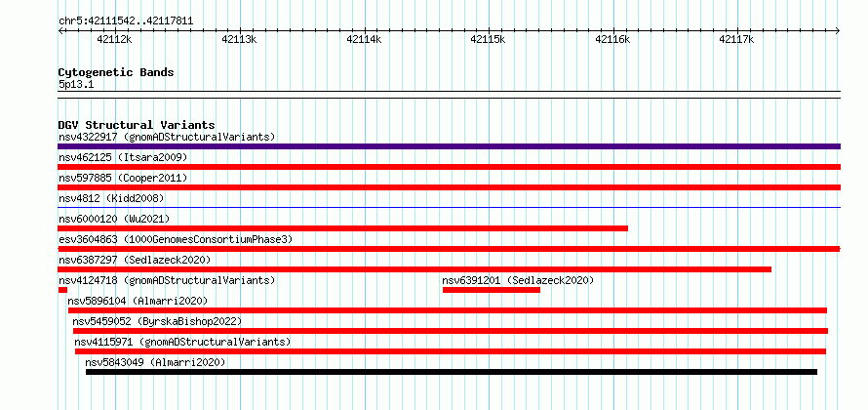The width and height of the screenshot is (868, 410).
Task: Click the red esv3604863 variant bar
Action: [449, 249]
